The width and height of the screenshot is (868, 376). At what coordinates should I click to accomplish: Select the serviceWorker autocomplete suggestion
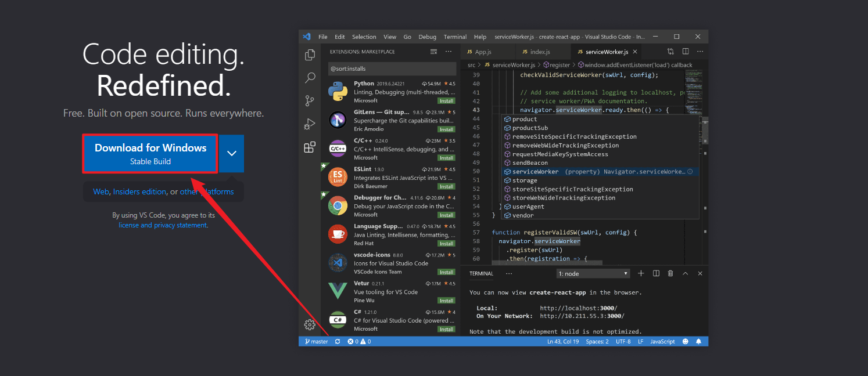pyautogui.click(x=600, y=172)
